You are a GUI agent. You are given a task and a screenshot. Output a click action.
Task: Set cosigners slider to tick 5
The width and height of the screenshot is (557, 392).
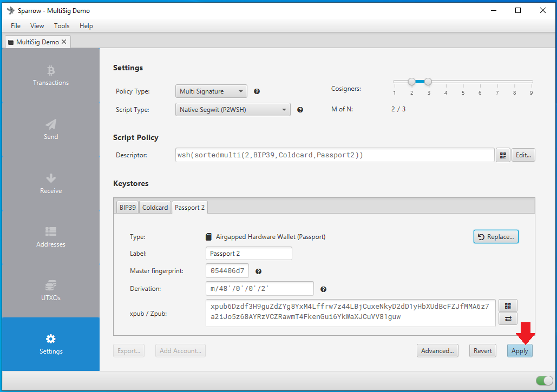pos(463,82)
